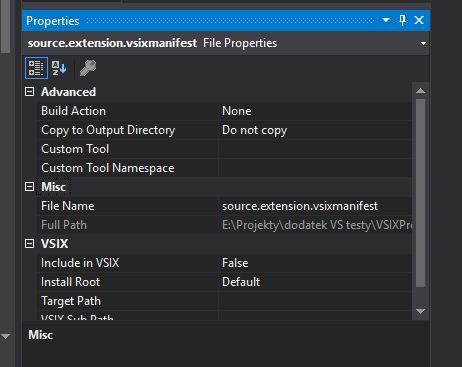The width and height of the screenshot is (462, 367).
Task: Collapse the Advanced category
Action: pyautogui.click(x=30, y=92)
